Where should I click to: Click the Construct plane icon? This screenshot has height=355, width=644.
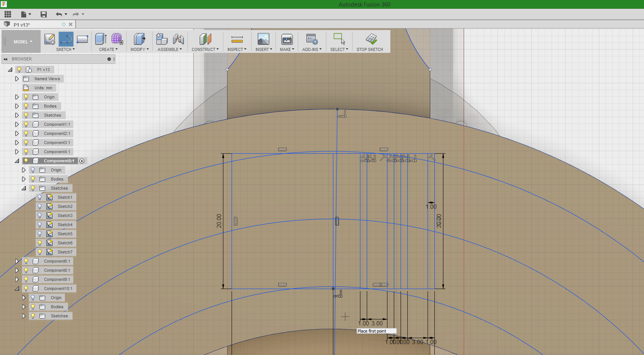[205, 39]
